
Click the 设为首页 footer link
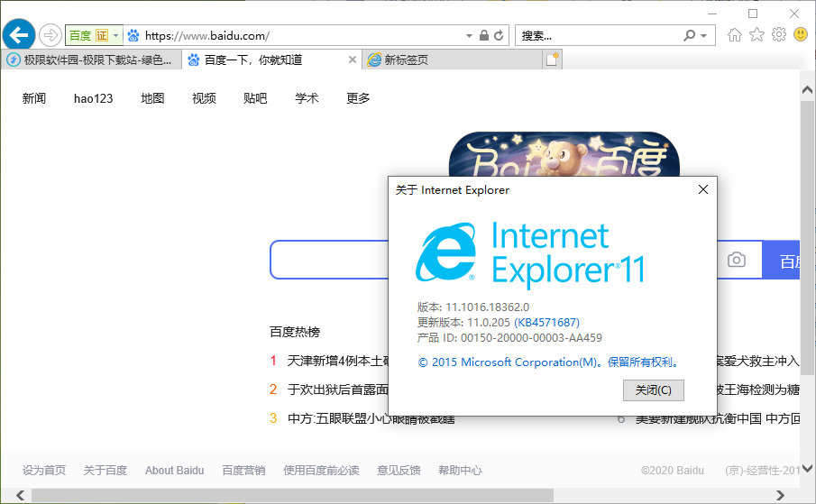click(x=44, y=471)
